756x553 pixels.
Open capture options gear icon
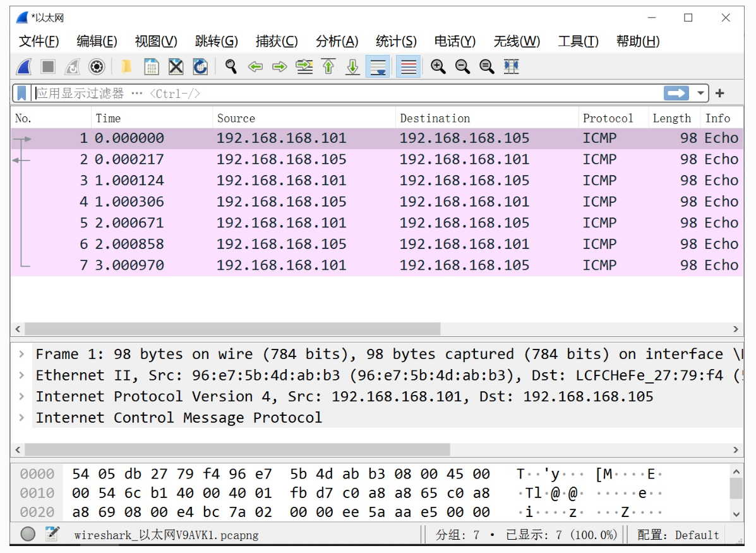[x=96, y=67]
